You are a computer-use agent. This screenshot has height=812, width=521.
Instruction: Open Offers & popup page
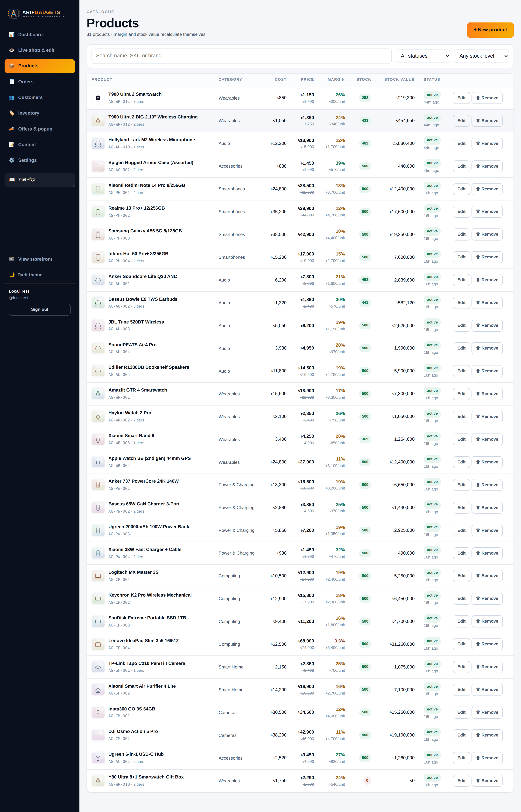pos(40,129)
